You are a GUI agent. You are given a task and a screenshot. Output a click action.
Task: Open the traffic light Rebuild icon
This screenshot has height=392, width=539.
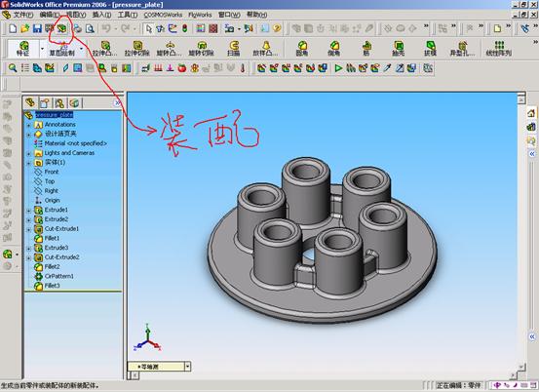tap(185, 28)
